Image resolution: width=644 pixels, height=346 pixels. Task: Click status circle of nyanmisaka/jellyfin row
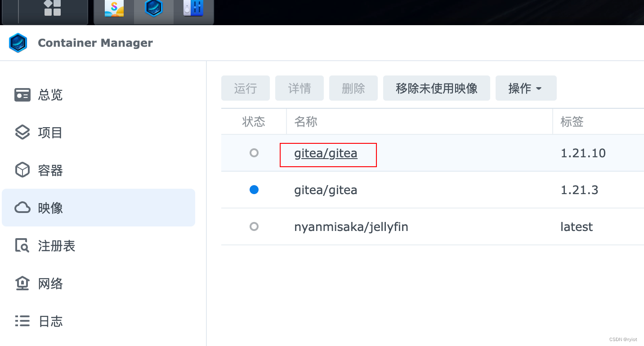(254, 227)
